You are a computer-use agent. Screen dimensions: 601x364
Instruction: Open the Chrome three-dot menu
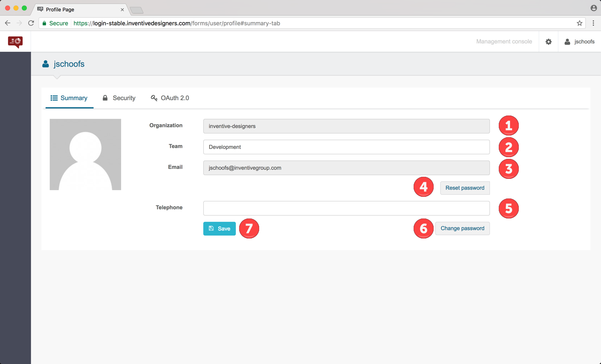click(593, 23)
